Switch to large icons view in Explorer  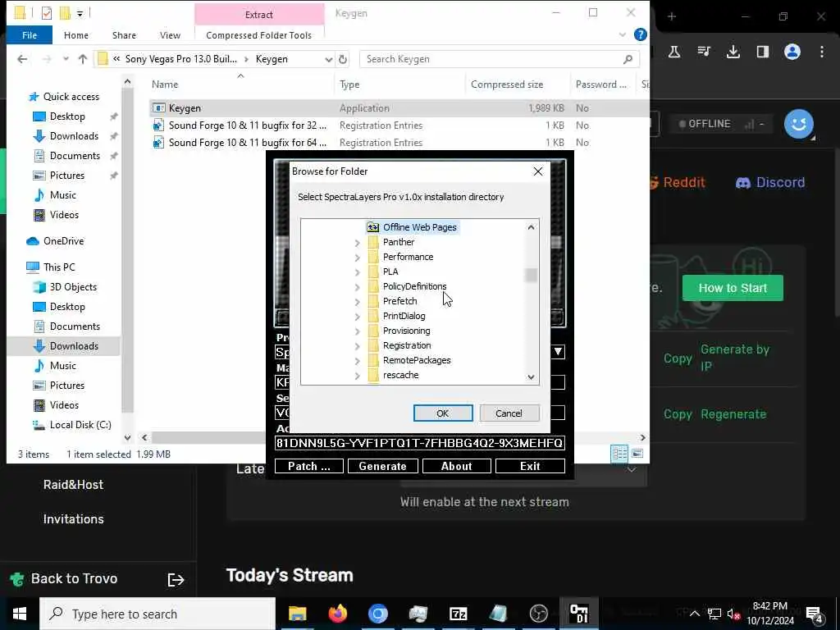637,454
